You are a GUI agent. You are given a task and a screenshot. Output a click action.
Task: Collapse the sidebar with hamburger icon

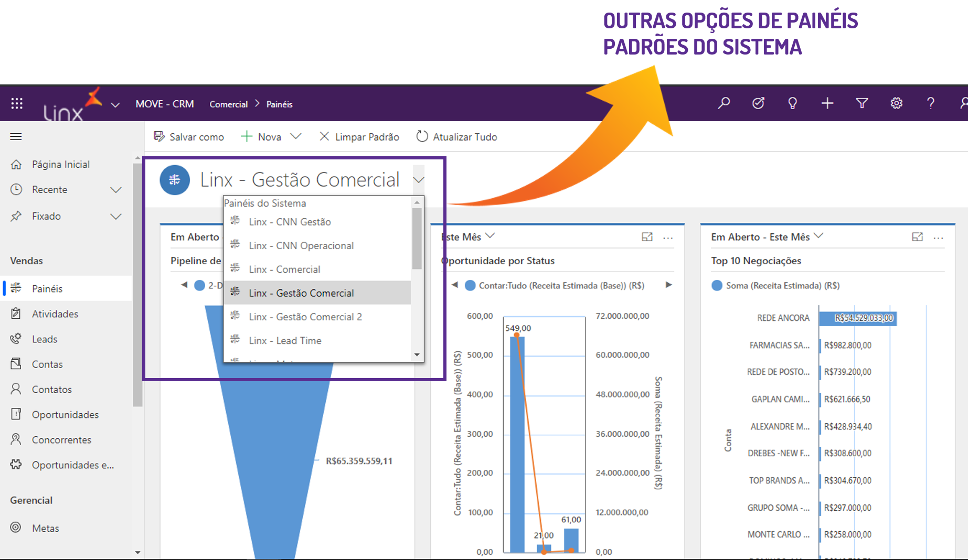point(16,136)
